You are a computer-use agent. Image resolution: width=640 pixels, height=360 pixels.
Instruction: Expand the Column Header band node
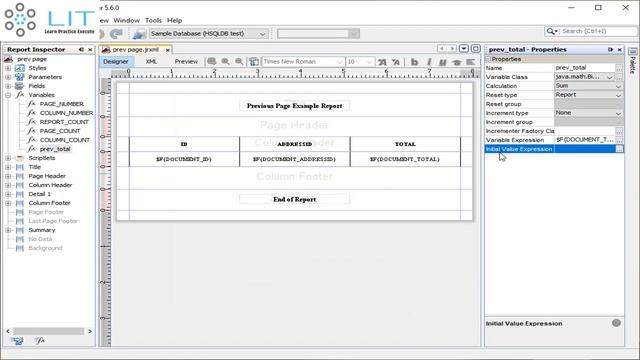click(x=8, y=185)
